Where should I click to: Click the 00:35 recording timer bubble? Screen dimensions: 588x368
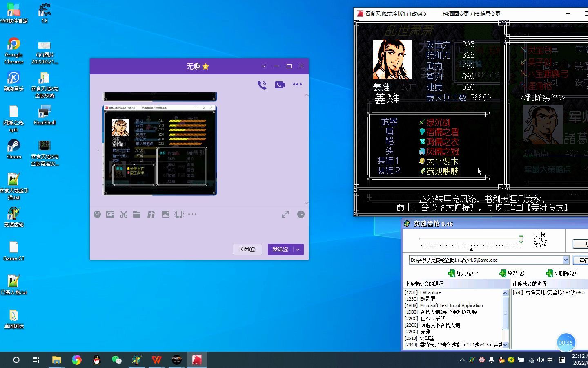pos(566,343)
